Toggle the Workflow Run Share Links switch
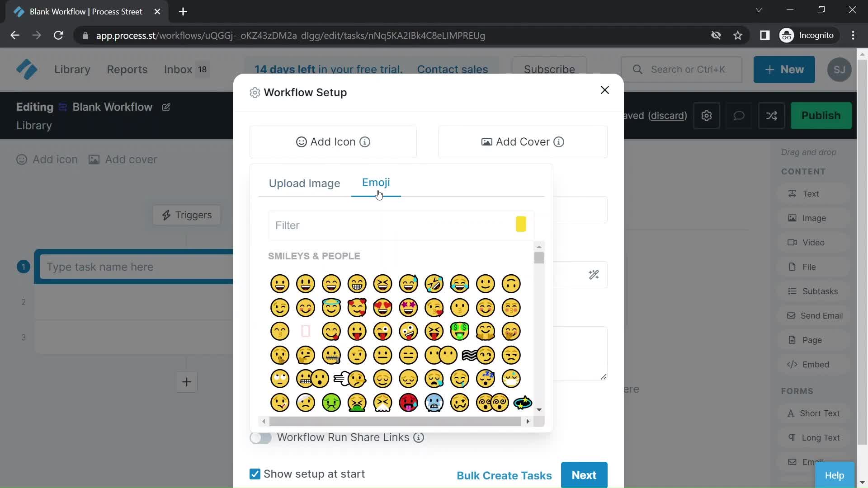Viewport: 868px width, 488px height. point(259,437)
